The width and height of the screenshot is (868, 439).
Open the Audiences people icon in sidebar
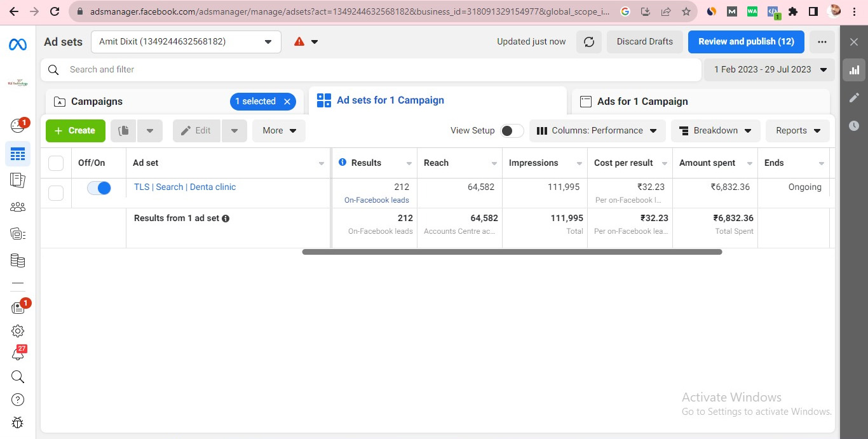point(18,206)
